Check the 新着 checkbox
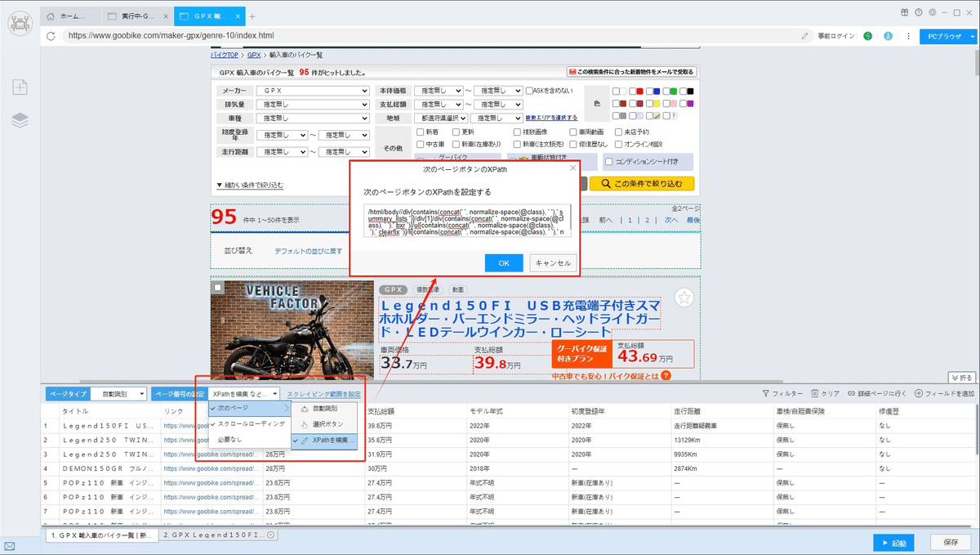 (421, 132)
